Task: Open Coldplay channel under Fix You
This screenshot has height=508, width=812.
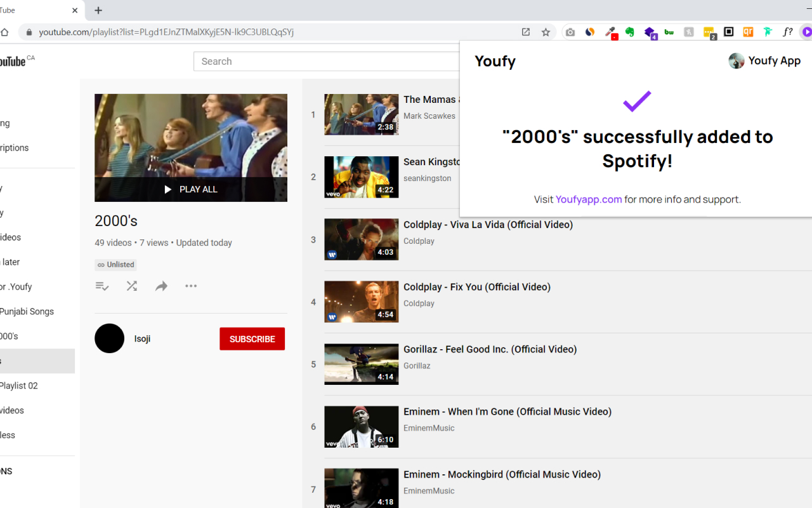Action: pos(419,304)
